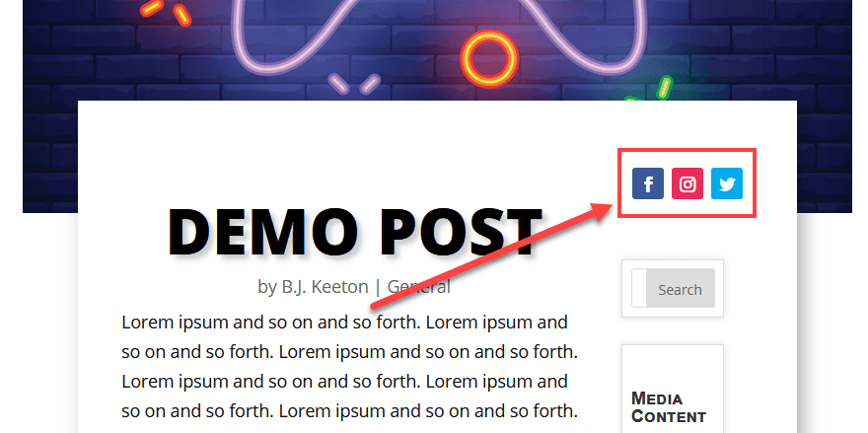Viewport: 868px width, 433px height.
Task: Click the last visible line of post text
Action: 349,411
